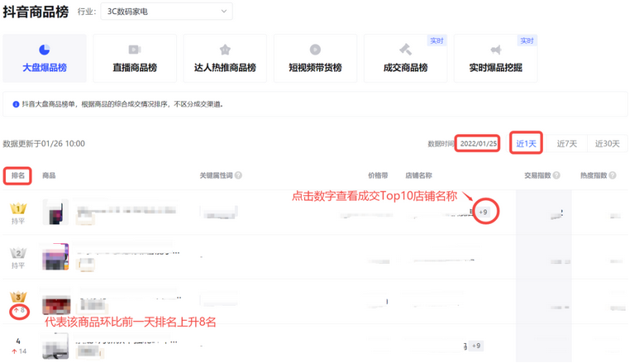Click the +9 shop count on rank 4 row

point(476,346)
